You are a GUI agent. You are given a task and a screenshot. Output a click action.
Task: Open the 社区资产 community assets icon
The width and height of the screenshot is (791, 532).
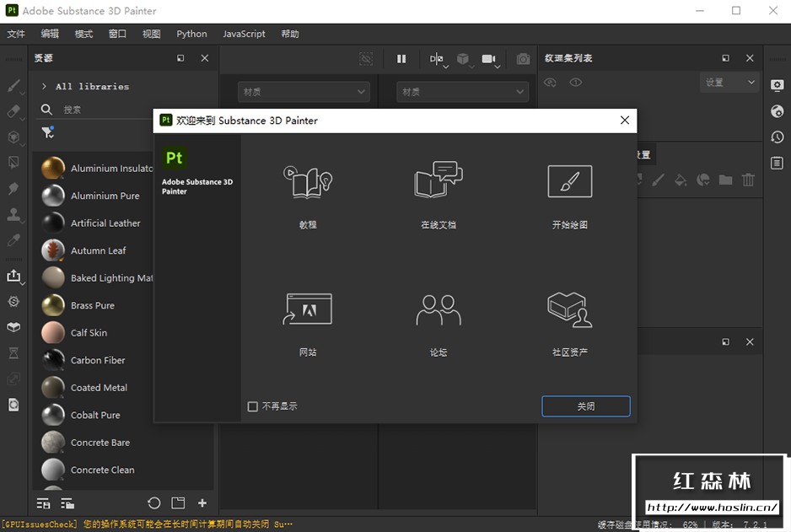click(x=570, y=309)
